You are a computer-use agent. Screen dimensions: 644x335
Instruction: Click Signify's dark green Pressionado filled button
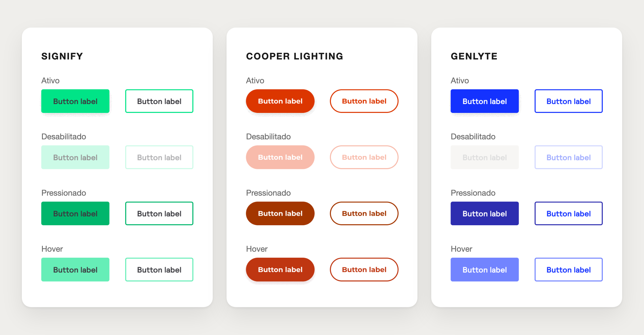[x=75, y=213]
